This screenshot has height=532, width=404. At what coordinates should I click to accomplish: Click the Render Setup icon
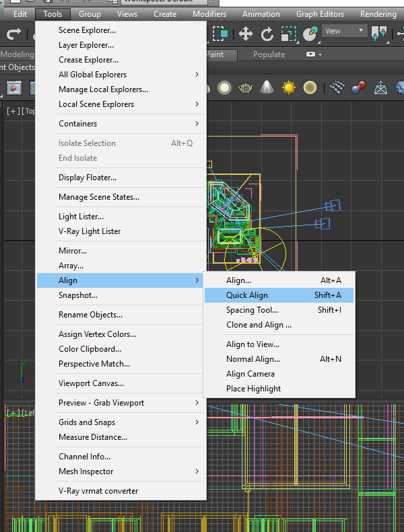click(x=13, y=87)
